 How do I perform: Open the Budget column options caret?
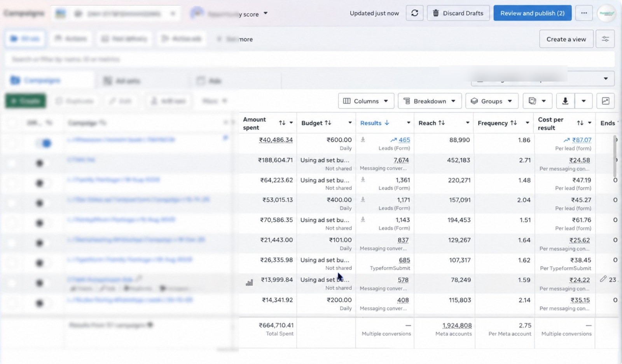[350, 123]
